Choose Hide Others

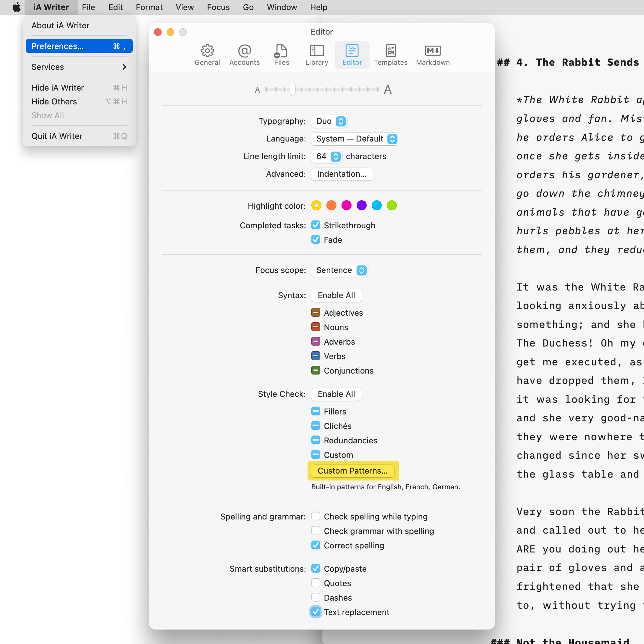[79, 102]
